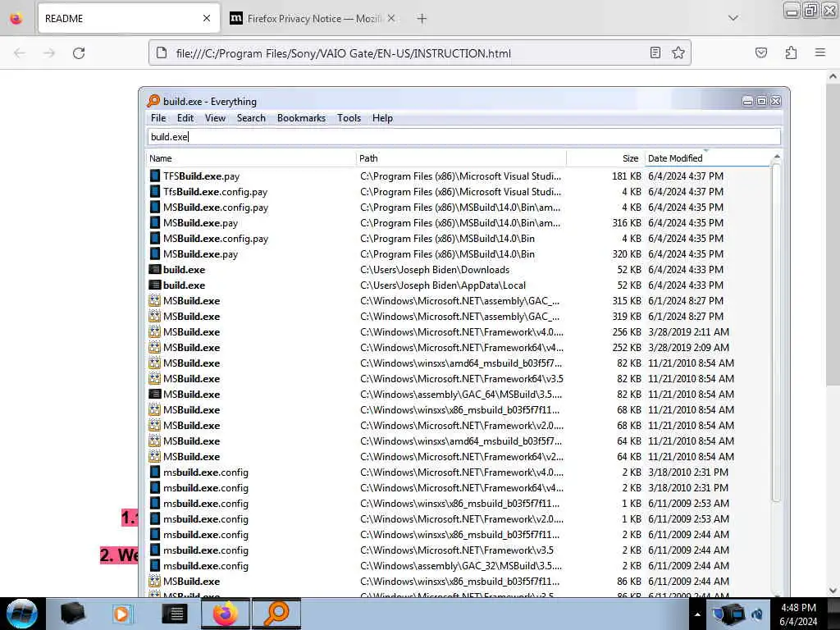This screenshot has height=630, width=840.
Task: Click date 3/28/2019 2:11 AM
Action: point(688,331)
